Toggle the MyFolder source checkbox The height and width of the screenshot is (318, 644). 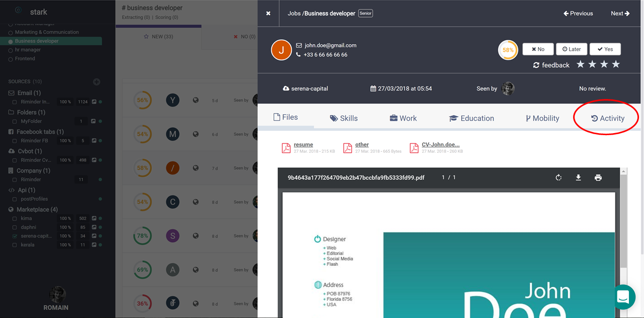coord(15,122)
